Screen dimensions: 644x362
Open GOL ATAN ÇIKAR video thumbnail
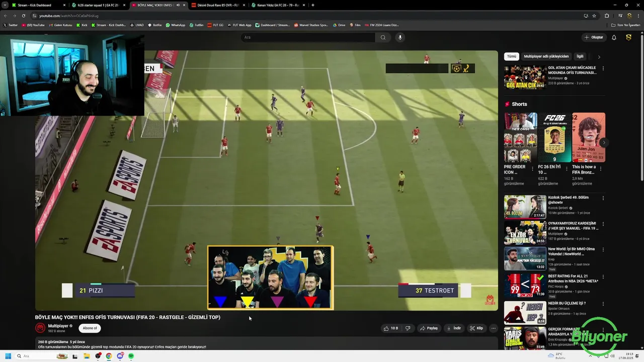click(525, 77)
